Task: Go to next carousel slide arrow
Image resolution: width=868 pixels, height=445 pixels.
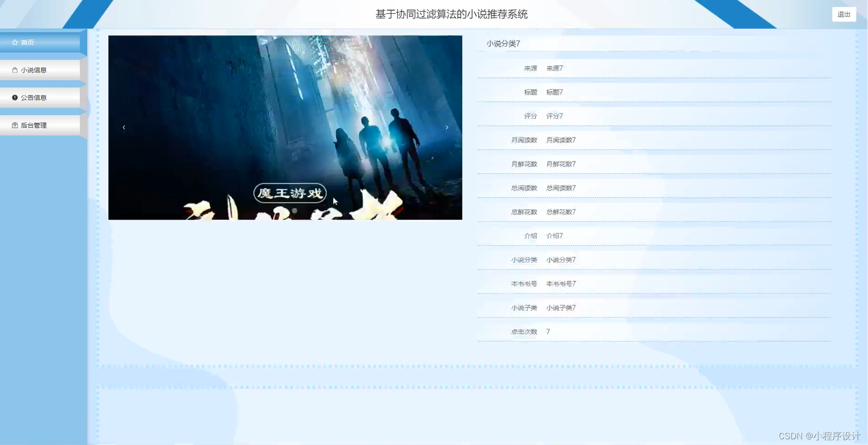Action: 447,127
